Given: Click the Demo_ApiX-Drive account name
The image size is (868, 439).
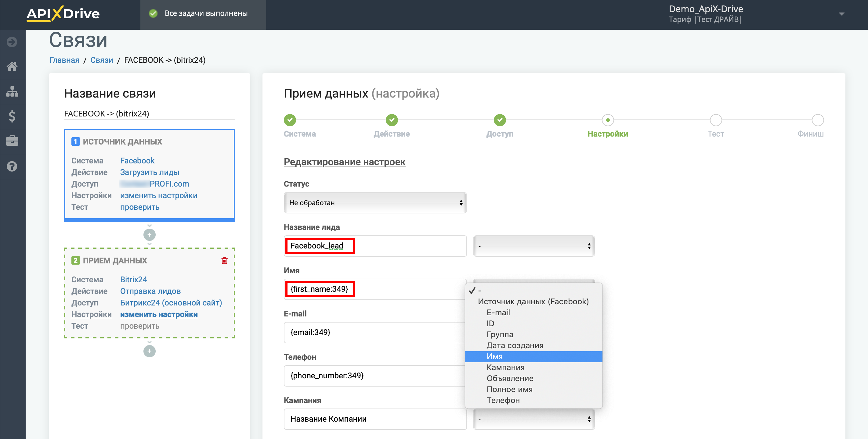Looking at the screenshot, I should click(x=706, y=9).
